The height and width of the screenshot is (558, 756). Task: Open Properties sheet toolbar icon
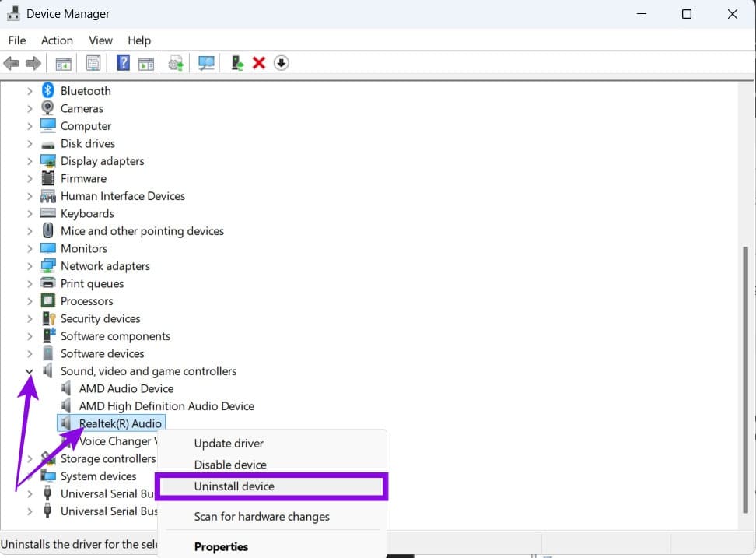click(93, 63)
